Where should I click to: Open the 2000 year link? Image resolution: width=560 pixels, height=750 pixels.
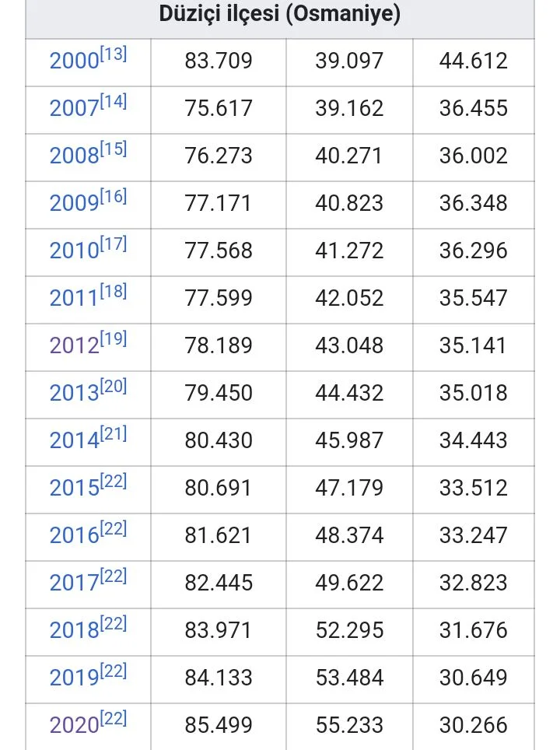point(74,61)
